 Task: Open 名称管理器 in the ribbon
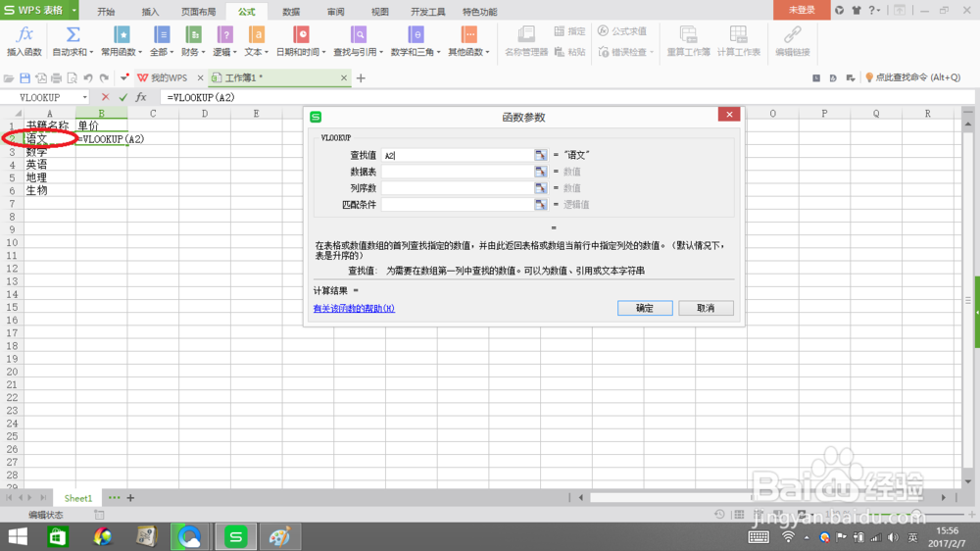pyautogui.click(x=526, y=41)
